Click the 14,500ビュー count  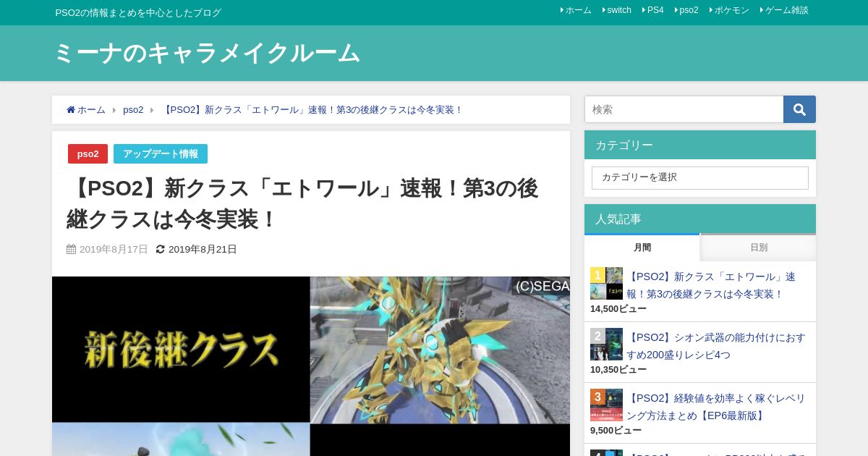click(x=618, y=309)
